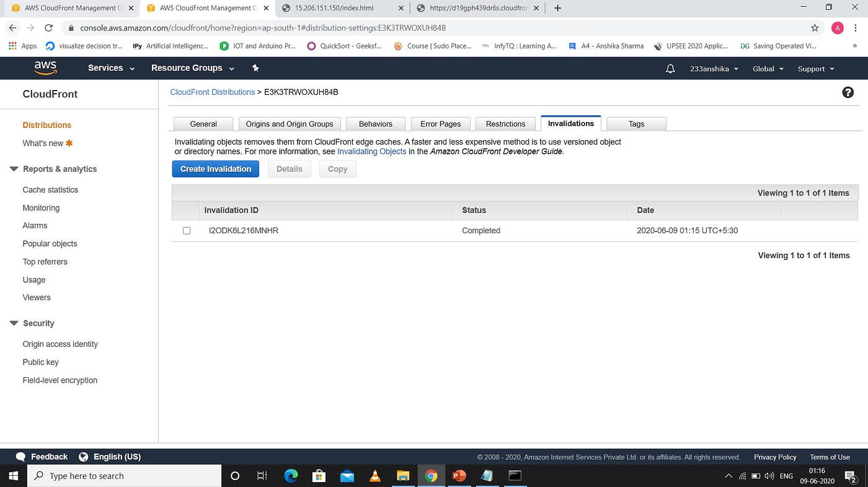
Task: Open Field-level encryption in sidebar
Action: (60, 380)
